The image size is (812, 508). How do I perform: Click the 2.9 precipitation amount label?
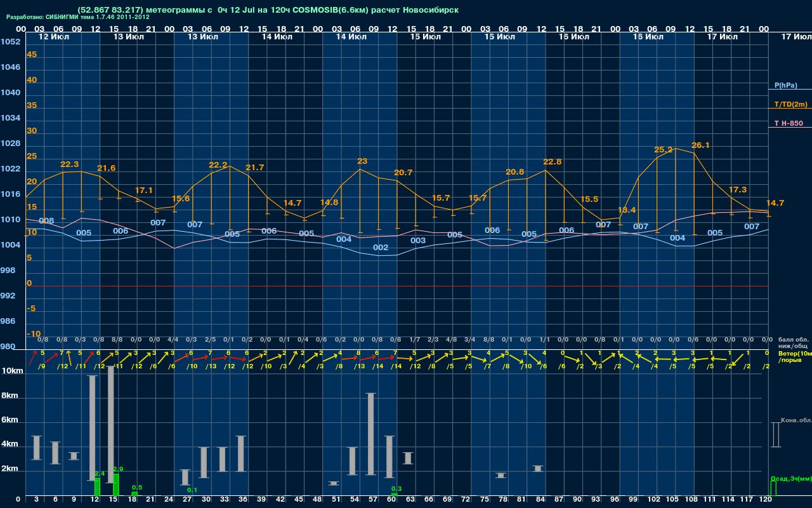coord(117,469)
